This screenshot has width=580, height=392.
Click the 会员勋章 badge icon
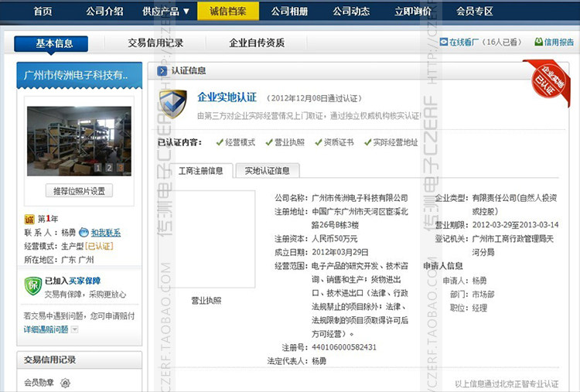(x=66, y=383)
